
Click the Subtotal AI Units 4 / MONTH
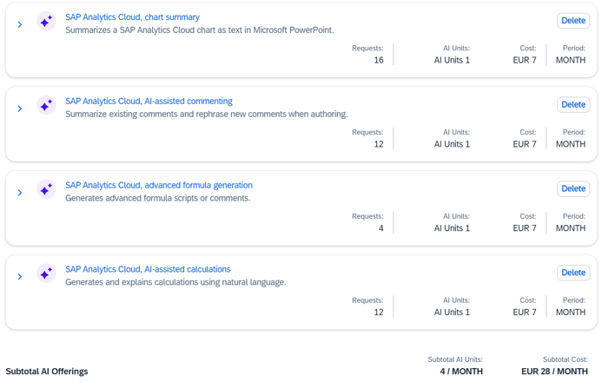(x=461, y=372)
